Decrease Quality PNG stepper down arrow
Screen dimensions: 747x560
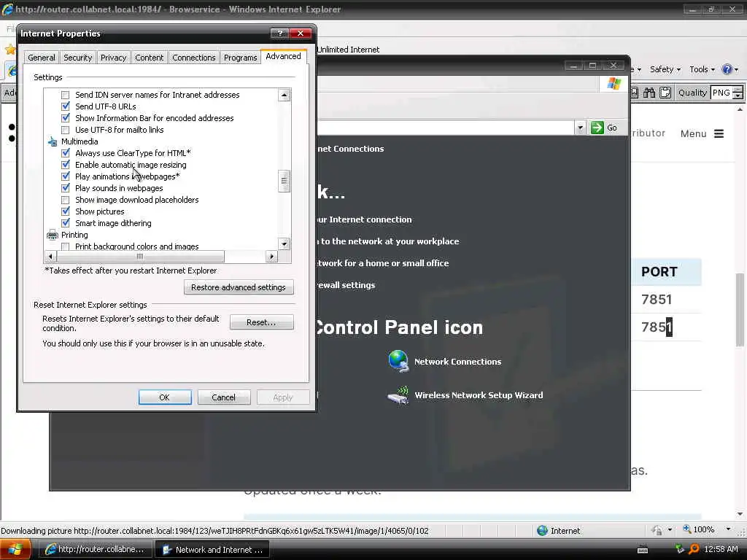tap(738, 96)
